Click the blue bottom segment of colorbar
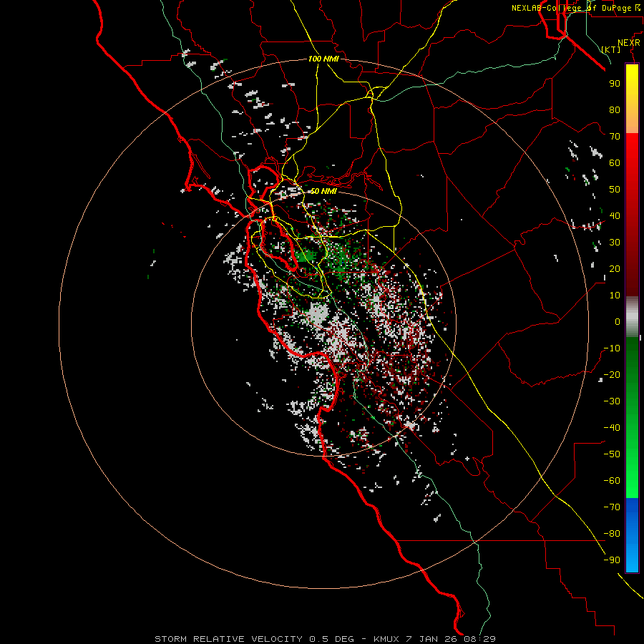The height and width of the screenshot is (644, 644). pyautogui.click(x=632, y=535)
